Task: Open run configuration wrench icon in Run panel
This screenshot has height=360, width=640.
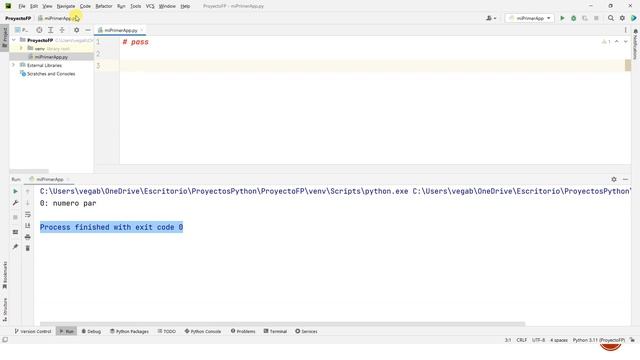Action: click(x=15, y=203)
